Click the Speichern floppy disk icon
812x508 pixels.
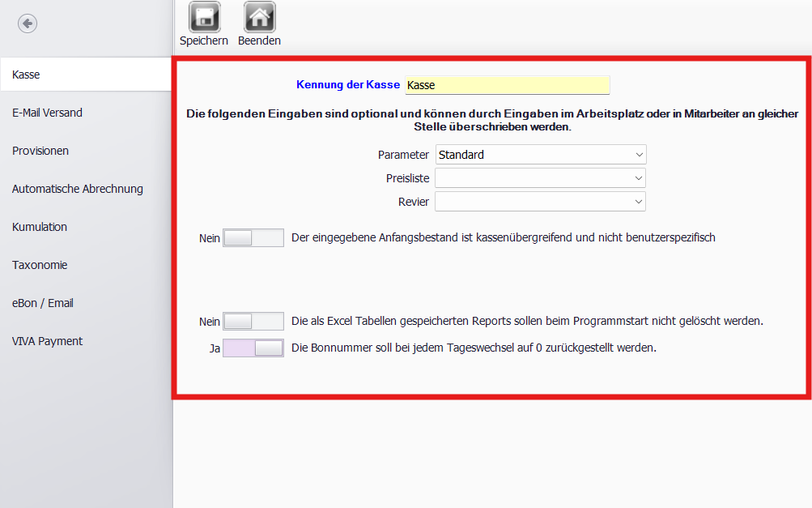tap(205, 16)
